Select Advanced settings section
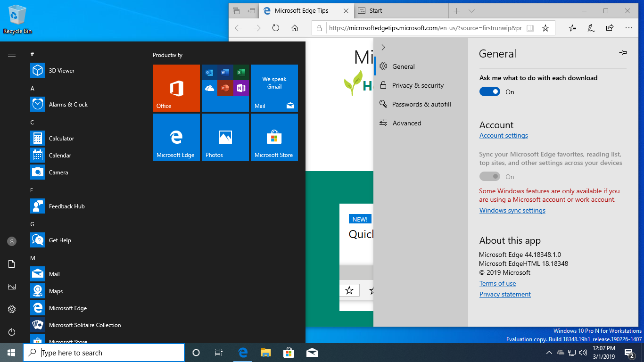This screenshot has width=644, height=362. coord(421,123)
